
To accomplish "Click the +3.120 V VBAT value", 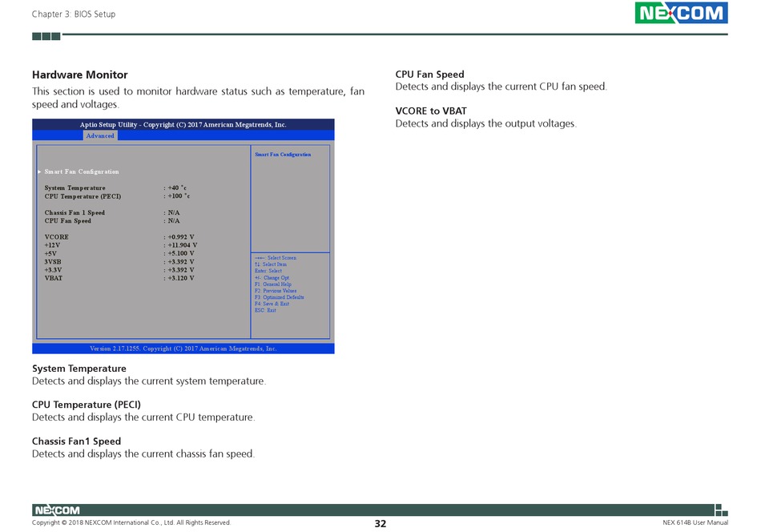I will pyautogui.click(x=180, y=278).
